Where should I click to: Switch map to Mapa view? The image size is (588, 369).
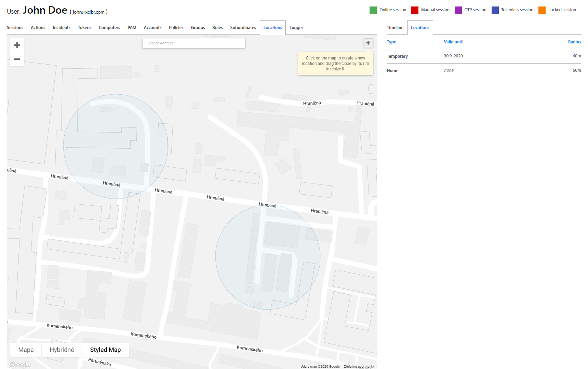coord(26,350)
